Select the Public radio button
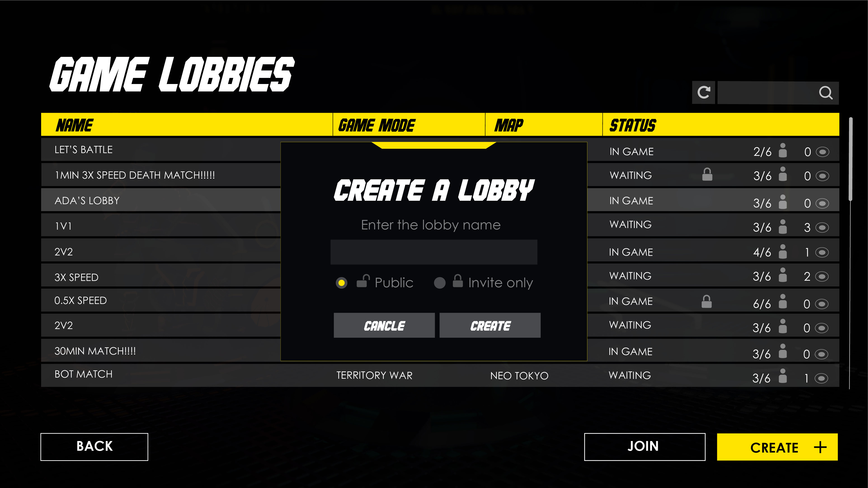The width and height of the screenshot is (868, 488). (x=342, y=283)
